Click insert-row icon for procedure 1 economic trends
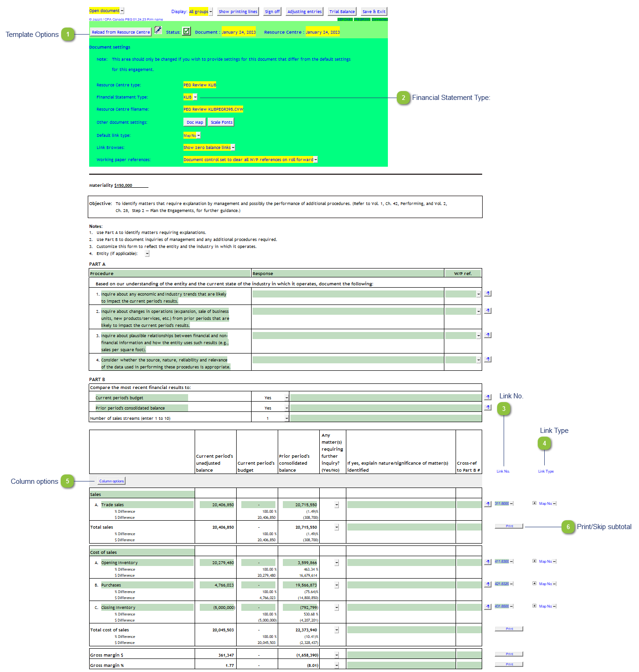This screenshot has height=672, width=639. tap(488, 293)
